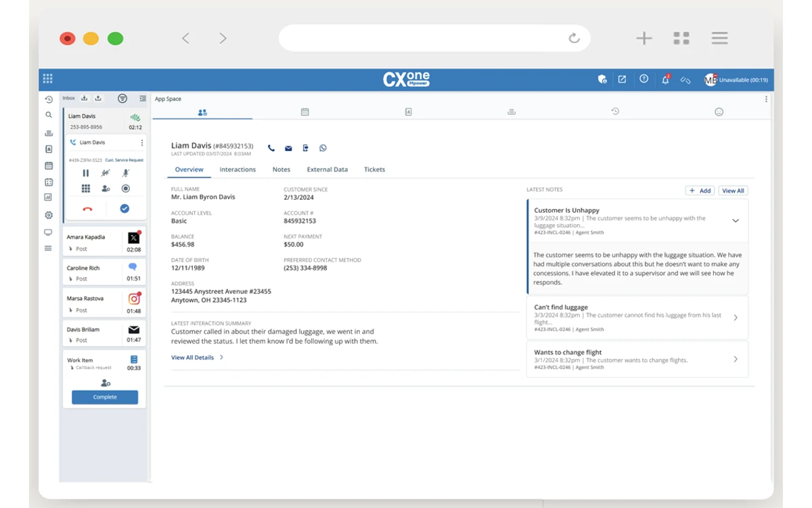
Task: Switch to the External Data tab
Action: (328, 169)
